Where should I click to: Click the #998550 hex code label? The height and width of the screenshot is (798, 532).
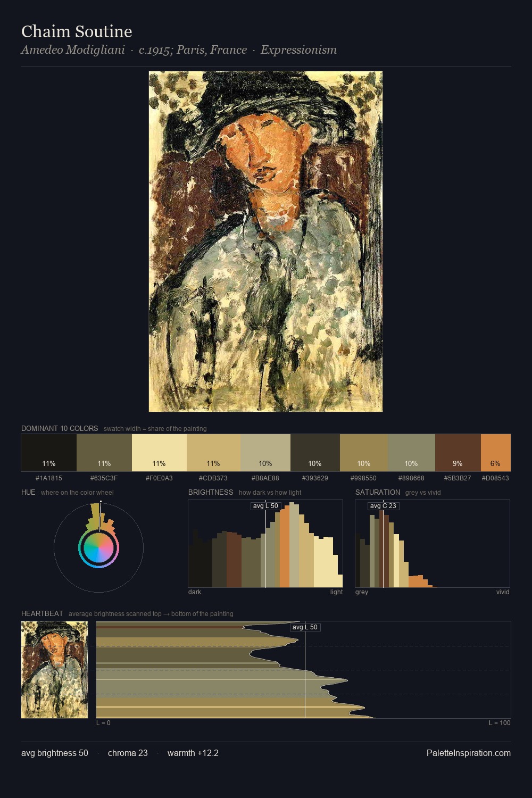(363, 478)
